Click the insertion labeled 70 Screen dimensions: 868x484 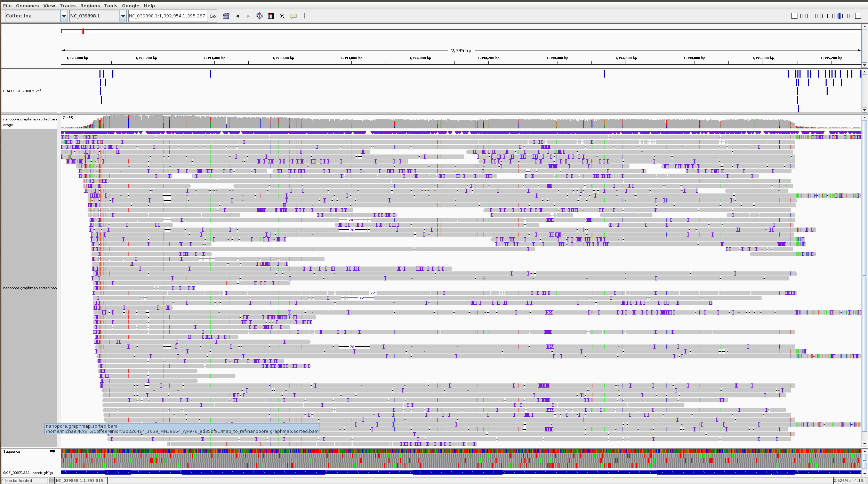(x=351, y=220)
